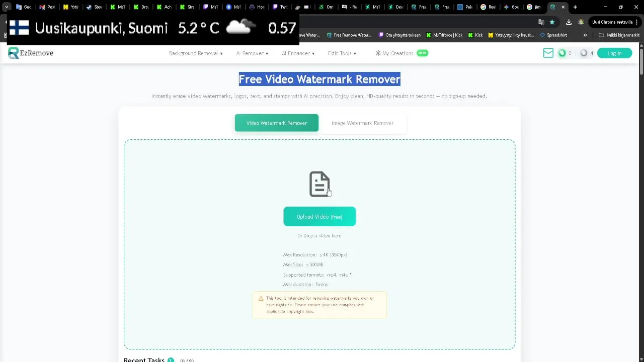Close the active EzRemove browser tab
The width and height of the screenshot is (644, 362).
coord(563,7)
